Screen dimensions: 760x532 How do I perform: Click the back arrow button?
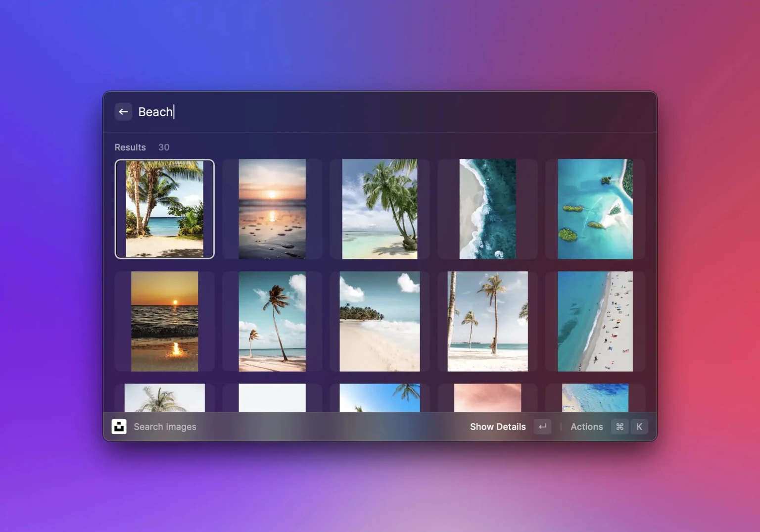(x=123, y=112)
